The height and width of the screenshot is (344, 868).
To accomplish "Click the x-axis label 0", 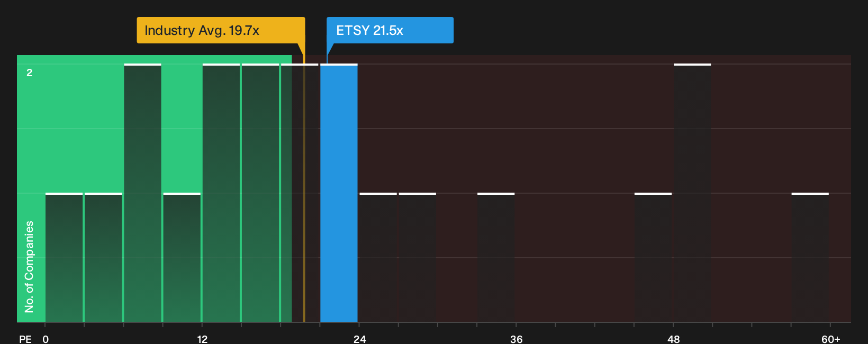I will coord(46,339).
